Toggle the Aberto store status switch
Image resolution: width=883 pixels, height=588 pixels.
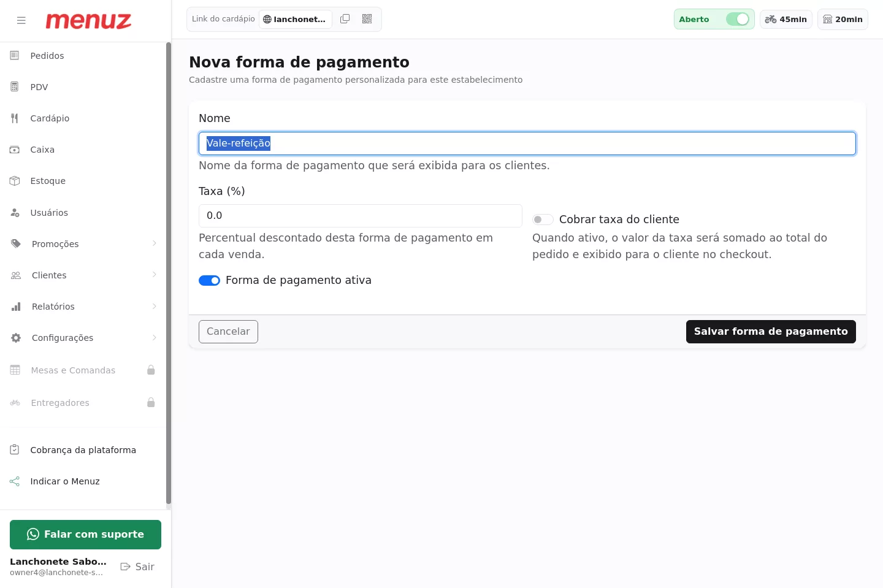tap(738, 19)
